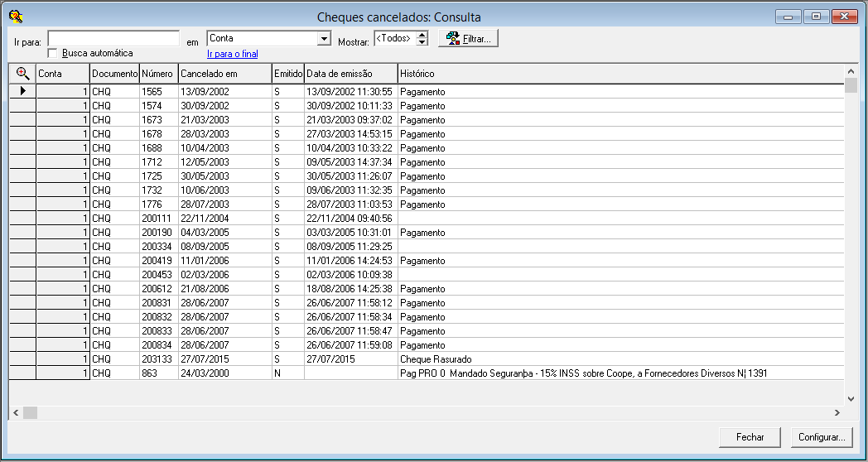Viewport: 868px width, 462px height.
Task: Click the Número column header
Action: pos(157,74)
